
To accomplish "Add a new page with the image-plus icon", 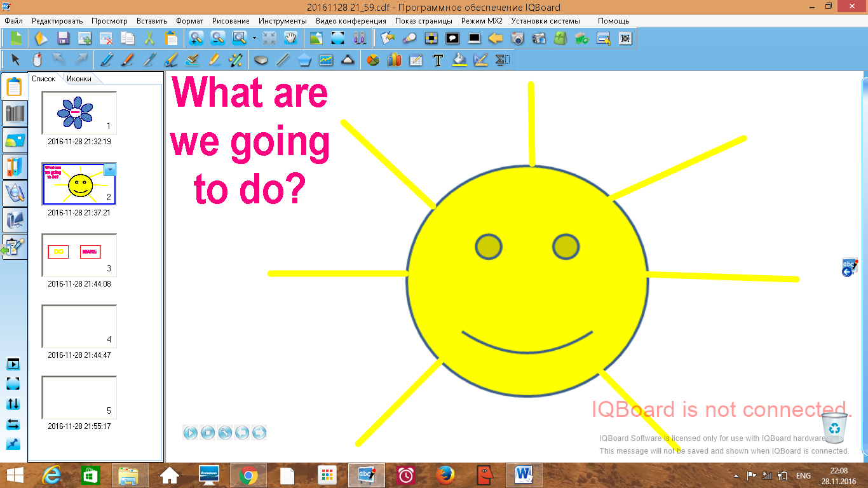I will pyautogui.click(x=85, y=38).
